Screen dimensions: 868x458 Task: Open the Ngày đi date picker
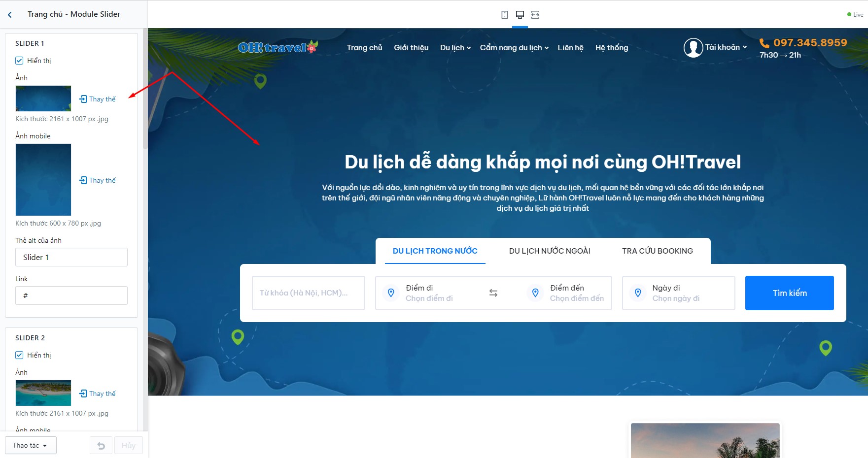pos(678,293)
